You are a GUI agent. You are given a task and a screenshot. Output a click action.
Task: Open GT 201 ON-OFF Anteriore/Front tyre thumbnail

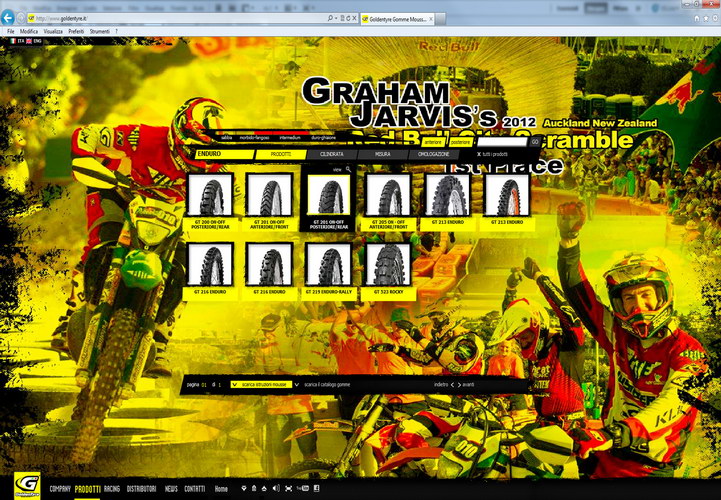pos(269,195)
